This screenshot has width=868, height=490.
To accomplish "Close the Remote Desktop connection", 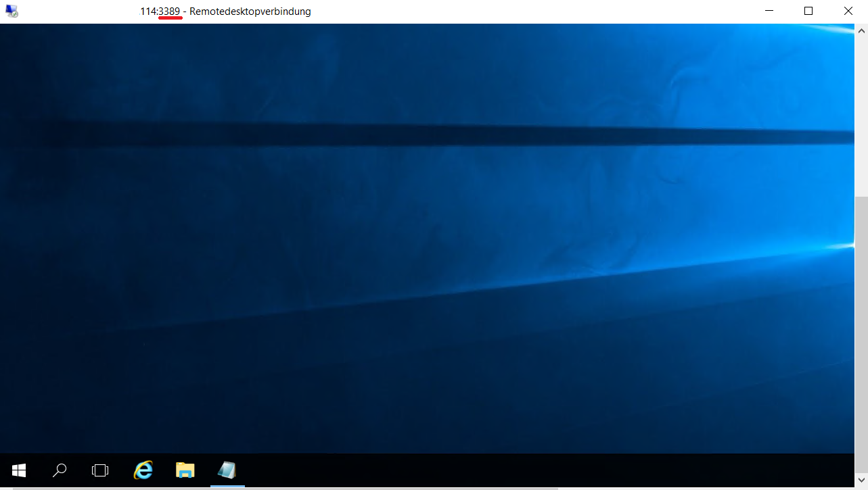I will (848, 11).
